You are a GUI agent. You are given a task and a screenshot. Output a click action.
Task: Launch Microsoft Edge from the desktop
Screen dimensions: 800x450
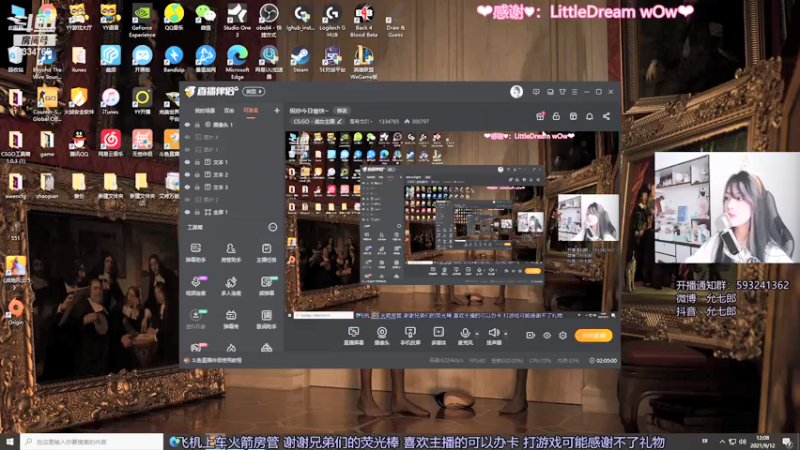click(237, 62)
